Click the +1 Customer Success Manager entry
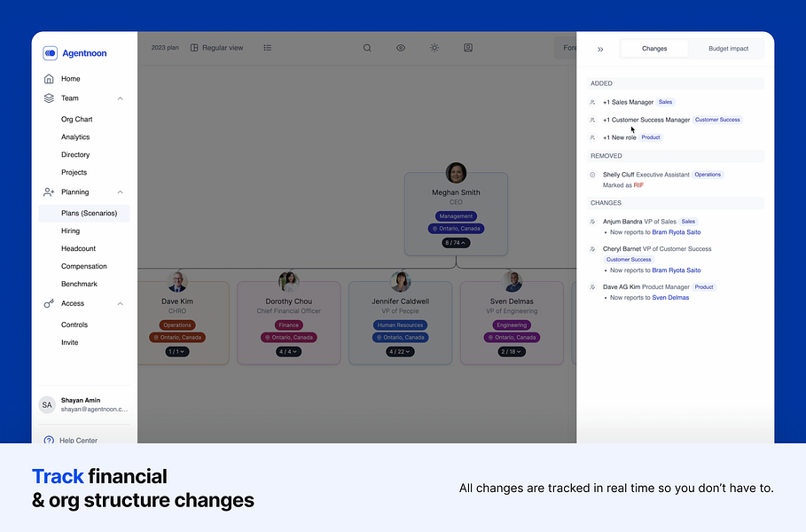Image resolution: width=806 pixels, height=532 pixels. tap(646, 120)
